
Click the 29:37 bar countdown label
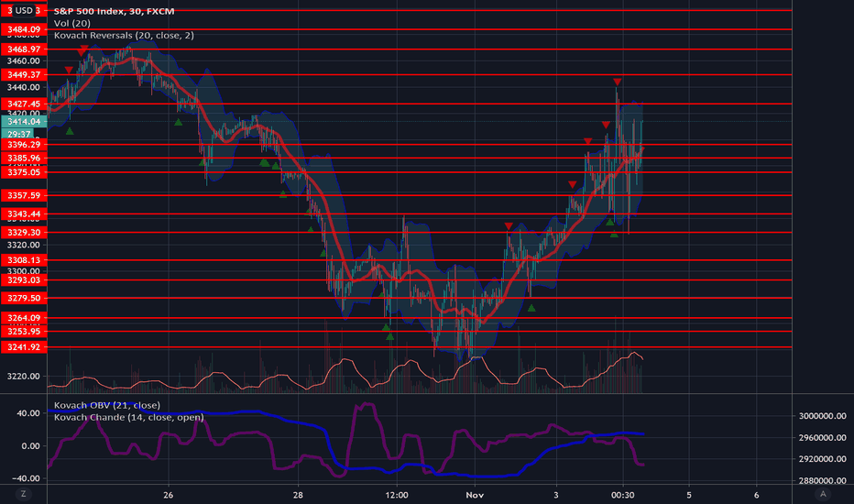(x=18, y=134)
